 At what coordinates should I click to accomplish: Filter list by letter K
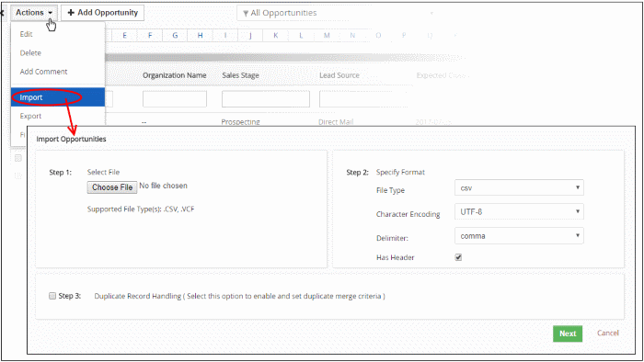[x=276, y=35]
